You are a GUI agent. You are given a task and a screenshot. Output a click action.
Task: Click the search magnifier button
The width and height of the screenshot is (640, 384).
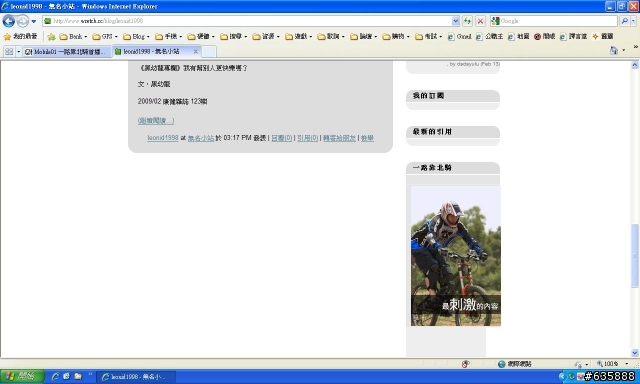(x=624, y=21)
